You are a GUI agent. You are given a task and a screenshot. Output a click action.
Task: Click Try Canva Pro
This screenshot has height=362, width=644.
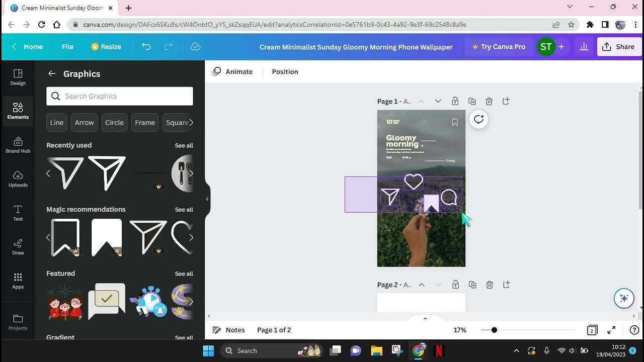pyautogui.click(x=499, y=47)
